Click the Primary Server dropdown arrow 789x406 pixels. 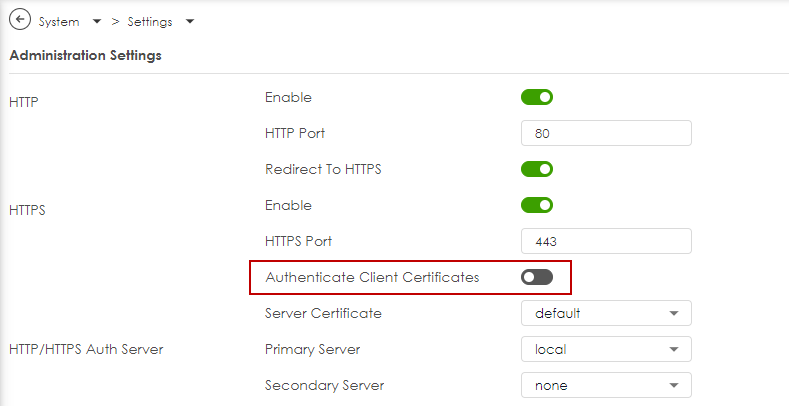[674, 350]
